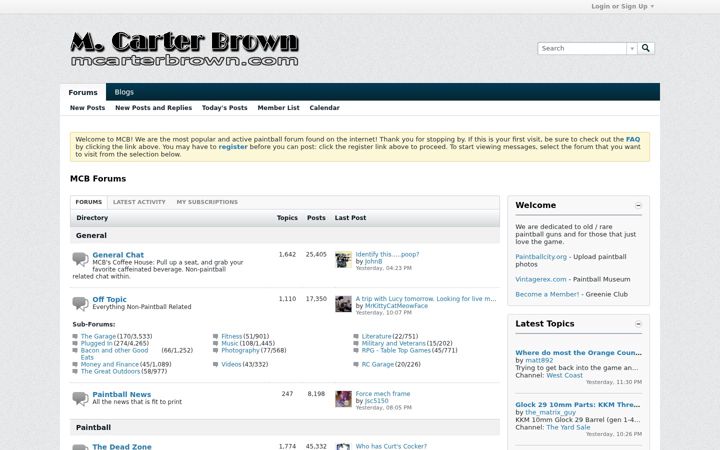
Task: Open the General Chat forum
Action: pyautogui.click(x=118, y=255)
